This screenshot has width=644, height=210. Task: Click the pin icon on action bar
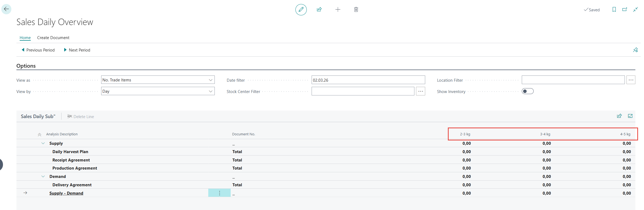pos(635,50)
